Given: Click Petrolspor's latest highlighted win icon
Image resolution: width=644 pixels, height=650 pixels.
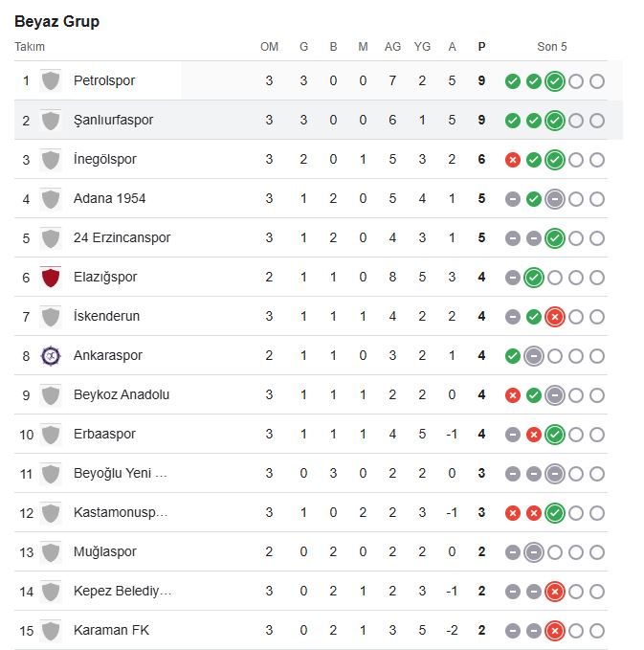Looking at the screenshot, I should coord(554,81).
